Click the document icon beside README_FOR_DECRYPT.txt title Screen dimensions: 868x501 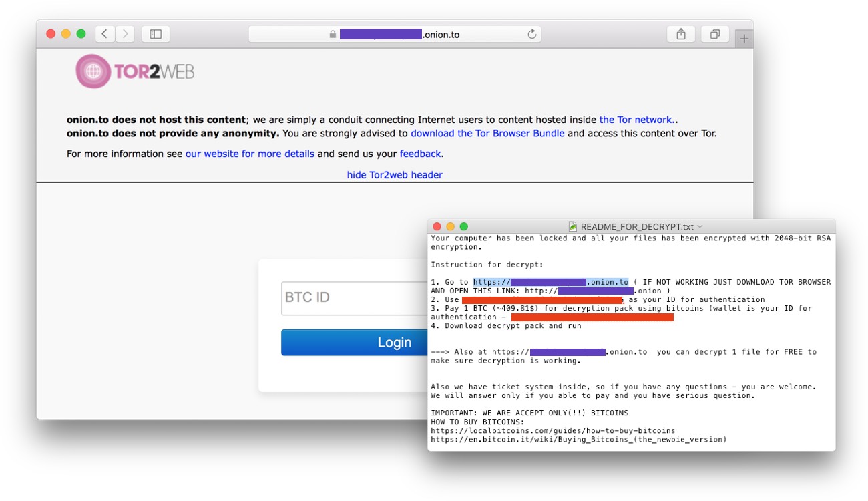(573, 227)
